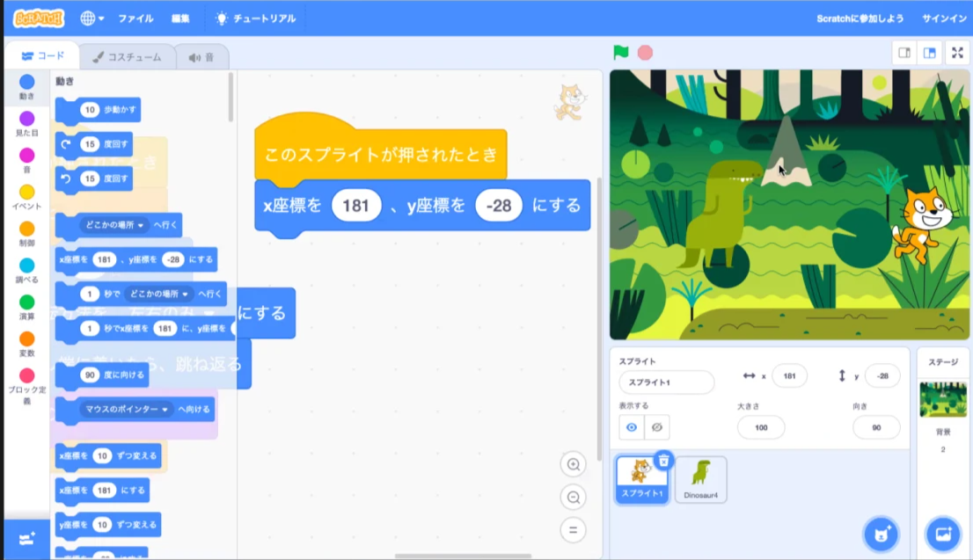Image resolution: width=973 pixels, height=560 pixels.
Task: Edit the sprite x coordinate field
Action: (789, 375)
